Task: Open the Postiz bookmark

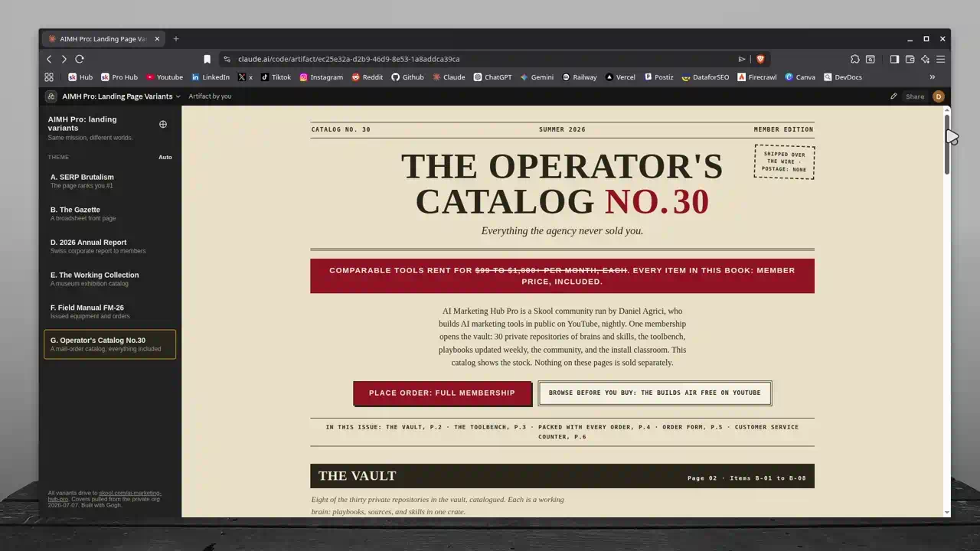Action: (658, 77)
